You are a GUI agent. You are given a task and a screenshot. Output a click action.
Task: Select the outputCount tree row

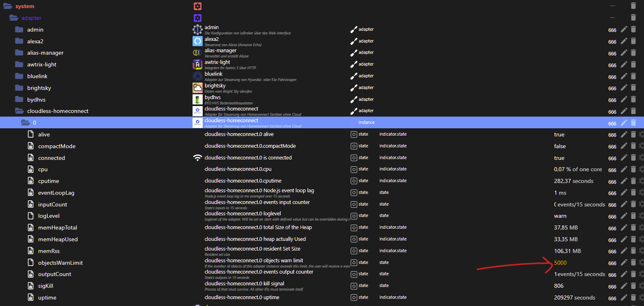click(55, 274)
